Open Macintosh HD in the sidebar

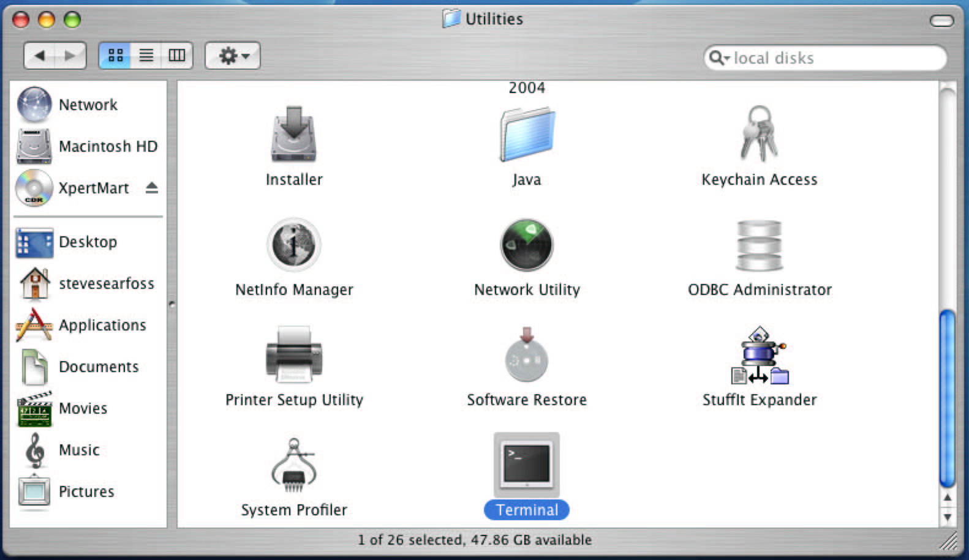(88, 146)
